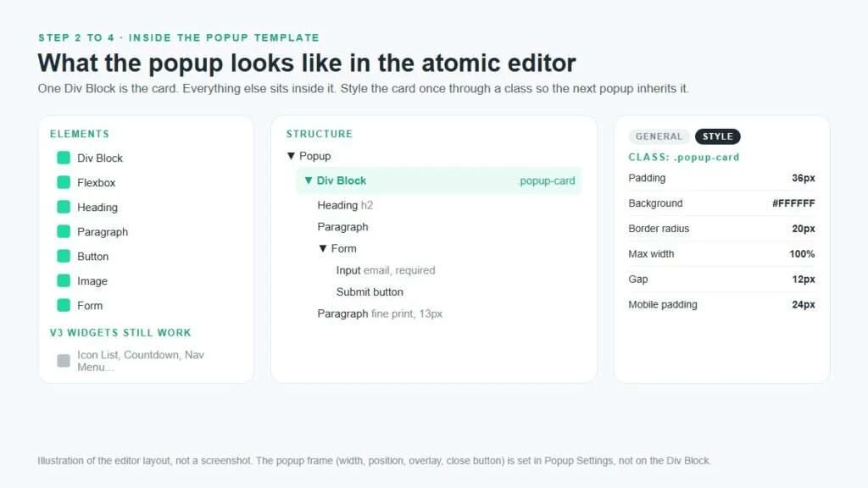Click the CLASS: .popup-card label

(x=684, y=157)
